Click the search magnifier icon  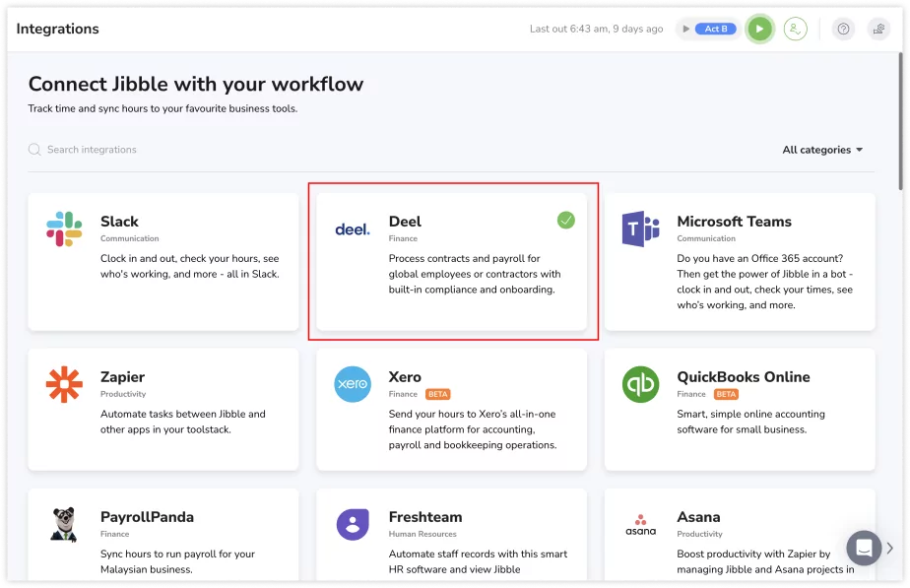pos(34,150)
